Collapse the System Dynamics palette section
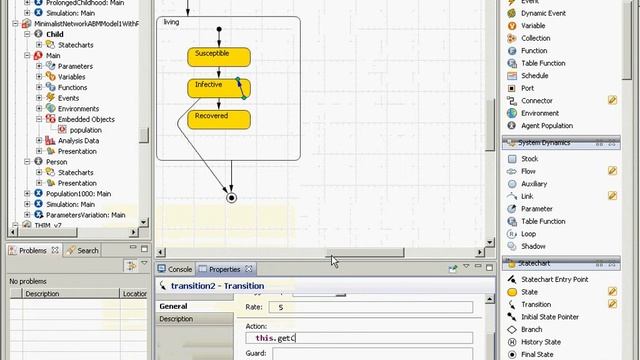The image size is (640, 360). tap(561, 143)
